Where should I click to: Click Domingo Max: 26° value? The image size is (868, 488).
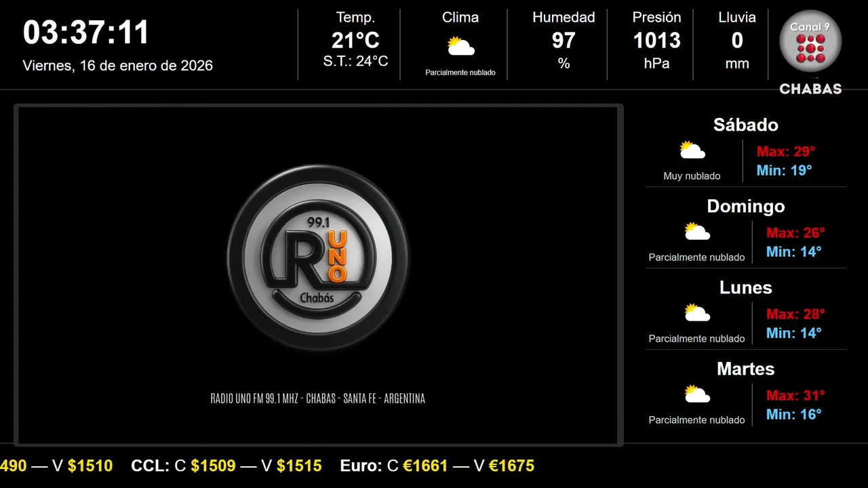(x=795, y=232)
